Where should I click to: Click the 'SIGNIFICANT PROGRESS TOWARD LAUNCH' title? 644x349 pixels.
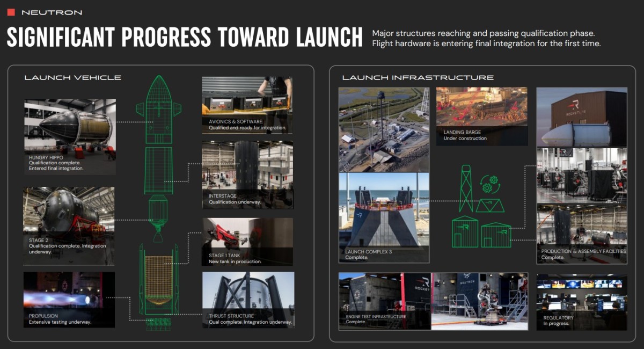coord(185,38)
